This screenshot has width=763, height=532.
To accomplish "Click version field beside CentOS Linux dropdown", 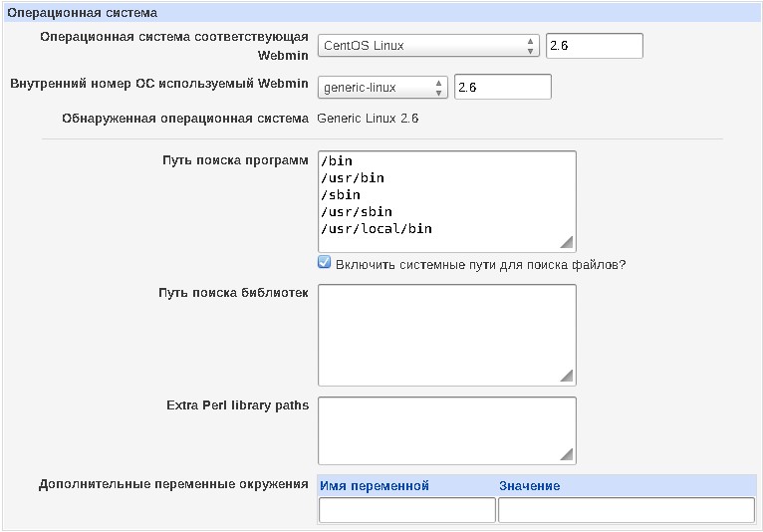I will pos(594,46).
